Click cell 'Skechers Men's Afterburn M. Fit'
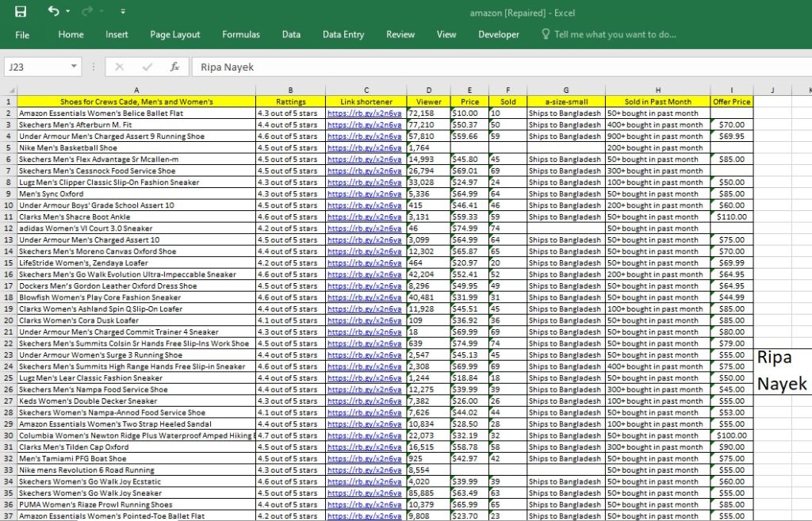 [136, 125]
